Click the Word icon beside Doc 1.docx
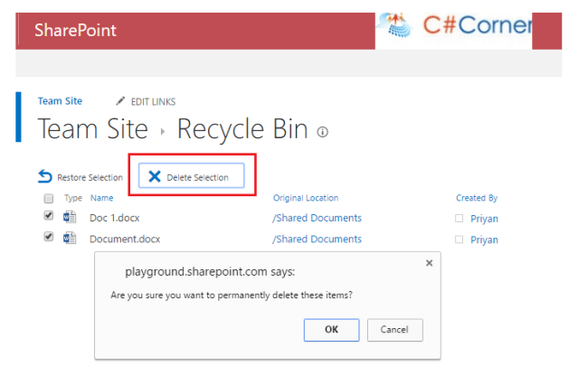 coord(71,218)
